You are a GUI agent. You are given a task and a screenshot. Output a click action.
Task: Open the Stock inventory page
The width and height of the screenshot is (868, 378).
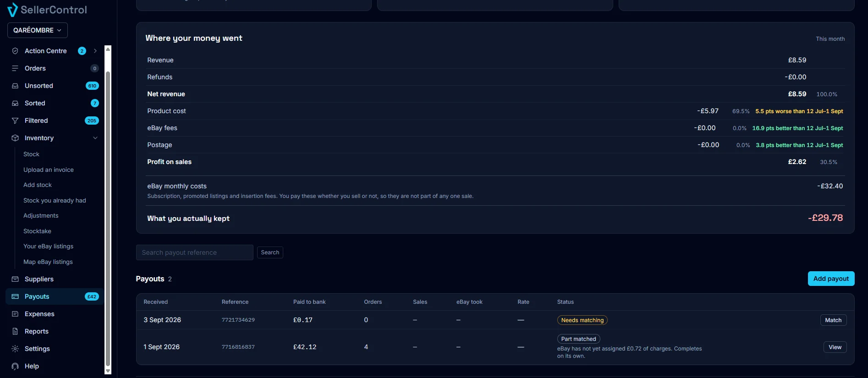click(x=31, y=154)
